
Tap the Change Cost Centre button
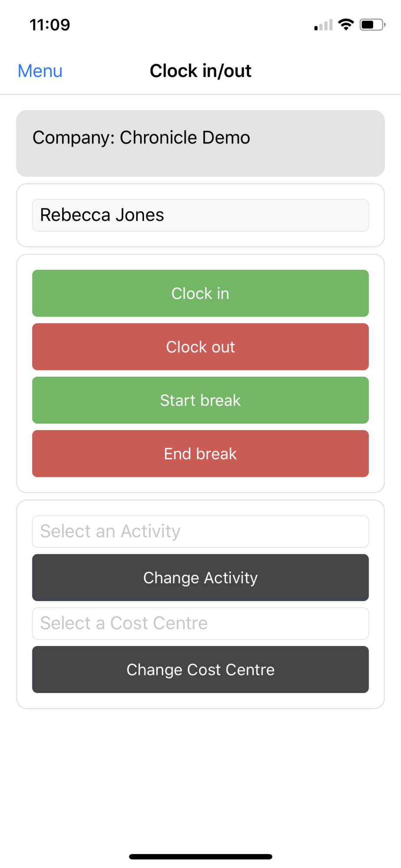pos(200,670)
